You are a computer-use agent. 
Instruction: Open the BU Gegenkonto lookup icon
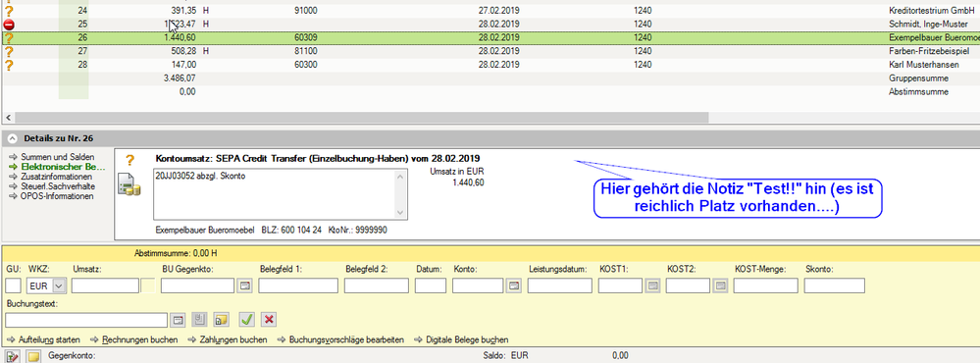point(244,285)
